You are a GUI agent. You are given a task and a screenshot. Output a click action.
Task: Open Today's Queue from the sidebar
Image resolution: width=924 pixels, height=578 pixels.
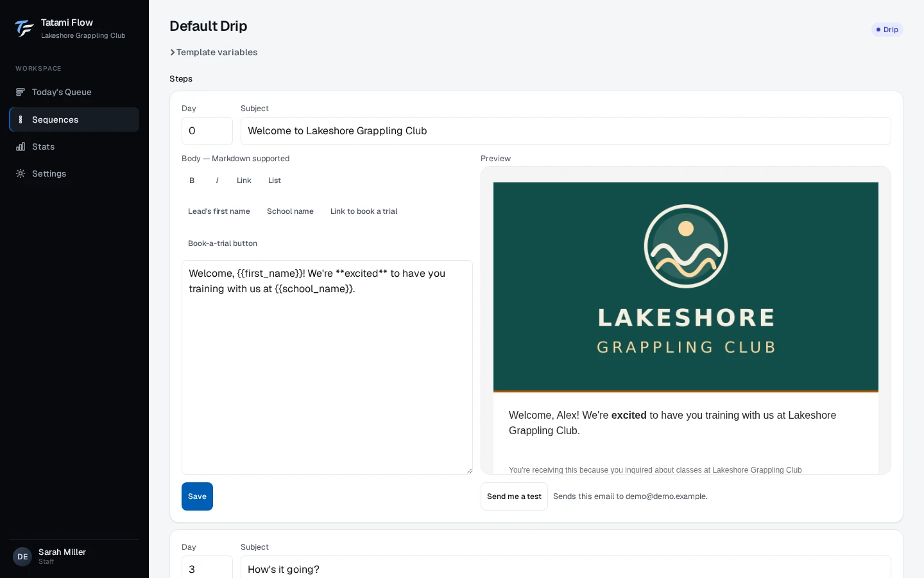click(74, 92)
